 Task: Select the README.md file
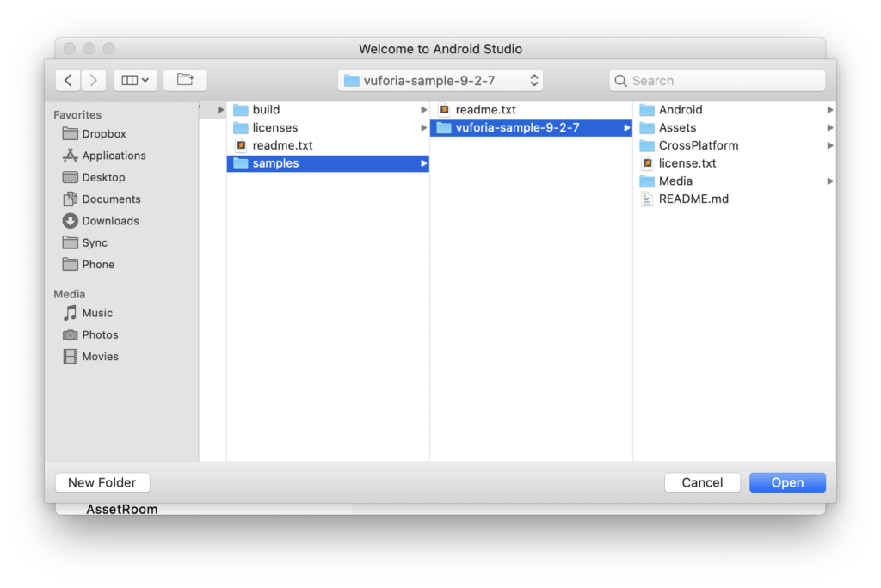coord(735,199)
